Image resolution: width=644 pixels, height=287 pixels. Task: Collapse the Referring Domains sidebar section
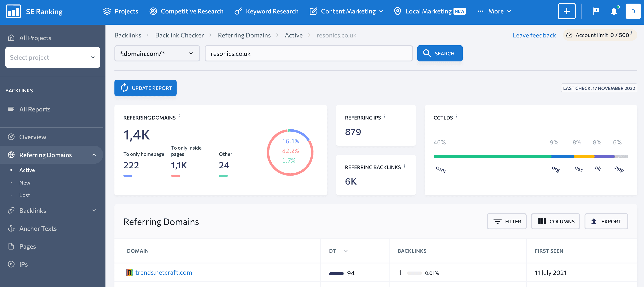point(94,155)
